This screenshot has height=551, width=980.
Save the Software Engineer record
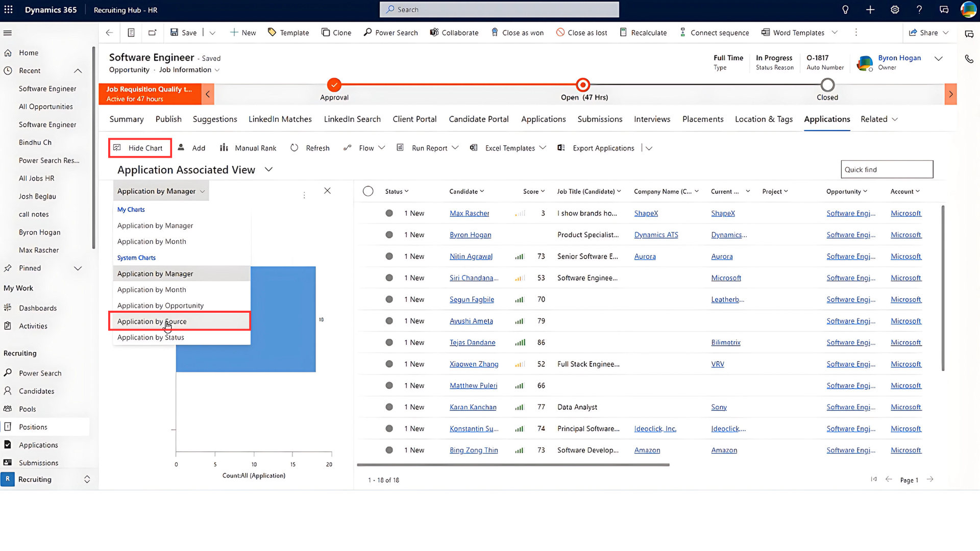(184, 33)
